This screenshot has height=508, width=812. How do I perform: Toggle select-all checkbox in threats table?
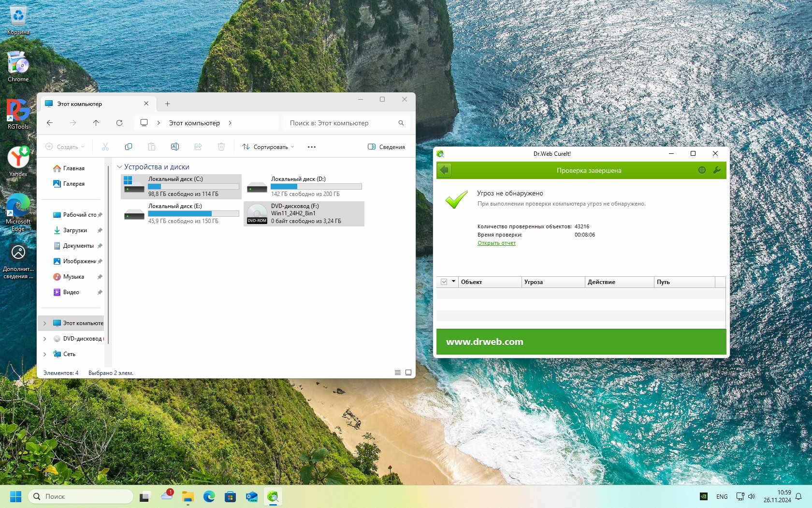click(x=444, y=282)
